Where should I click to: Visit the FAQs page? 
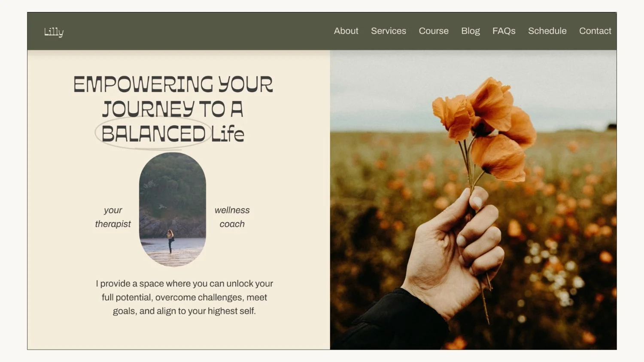[x=504, y=31]
